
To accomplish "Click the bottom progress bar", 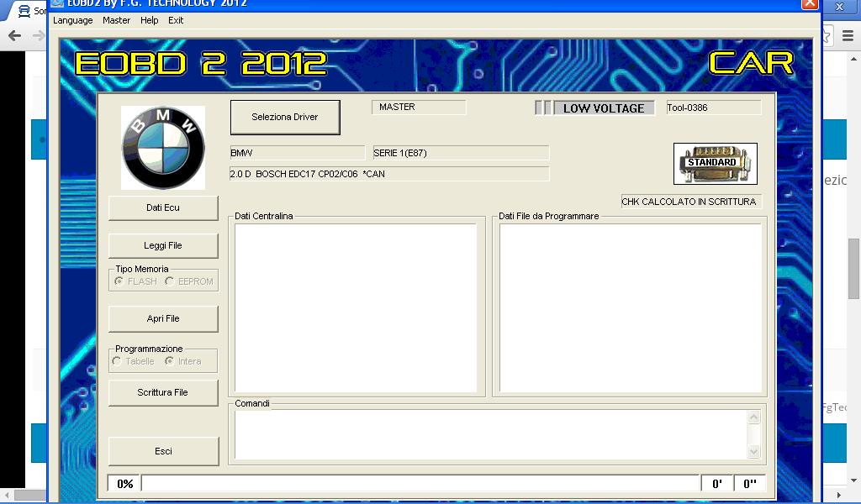I will (x=420, y=483).
